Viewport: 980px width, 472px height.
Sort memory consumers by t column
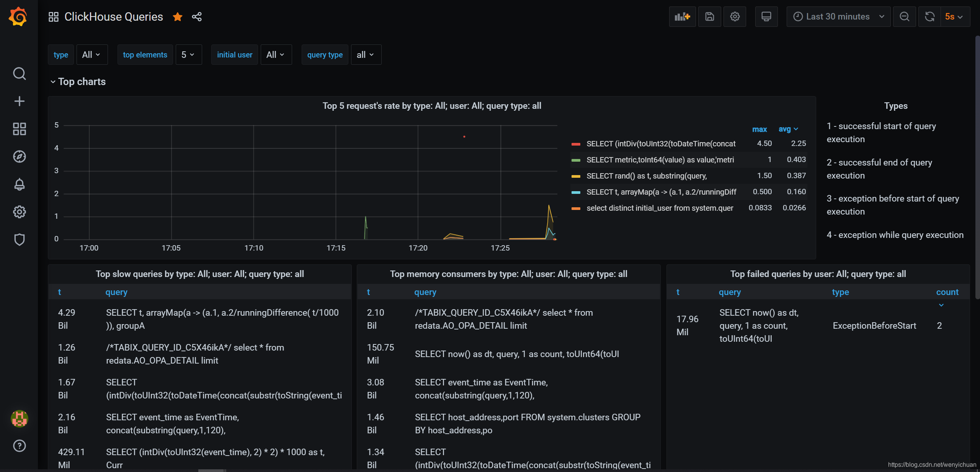368,292
